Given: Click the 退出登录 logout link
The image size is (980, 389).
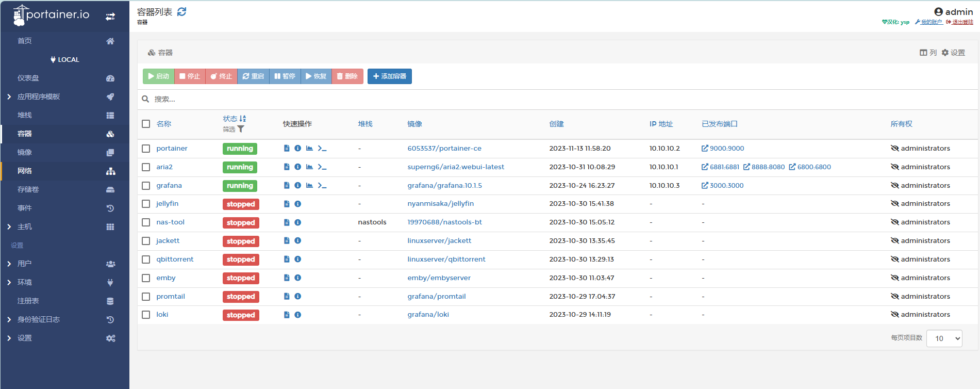Looking at the screenshot, I should (x=959, y=22).
